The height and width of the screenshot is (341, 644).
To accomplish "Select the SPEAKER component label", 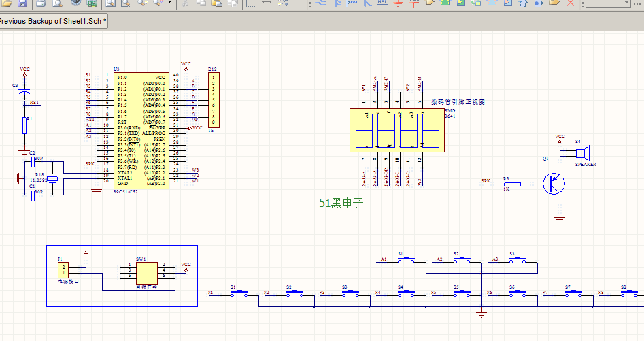I will click(586, 164).
